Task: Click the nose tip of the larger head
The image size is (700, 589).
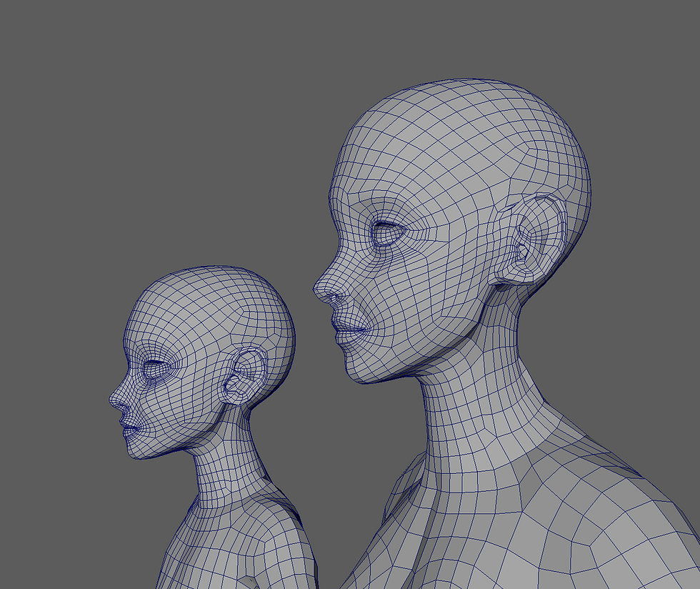Action: pyautogui.click(x=320, y=290)
